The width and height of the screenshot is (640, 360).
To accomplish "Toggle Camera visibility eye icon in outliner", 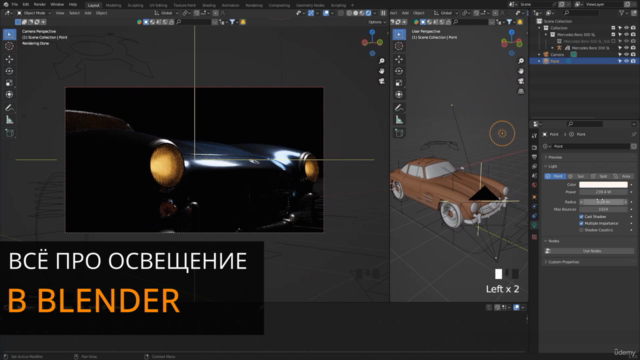I will (627, 54).
